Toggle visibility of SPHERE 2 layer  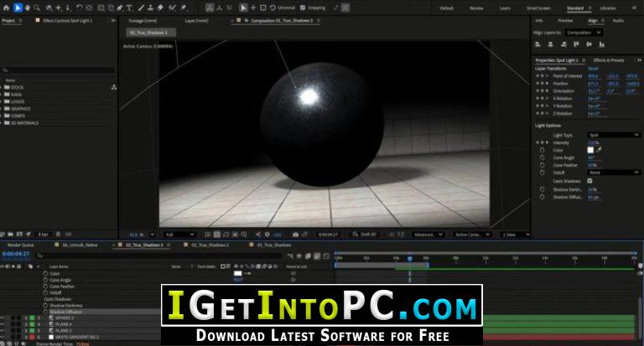tap(3, 318)
